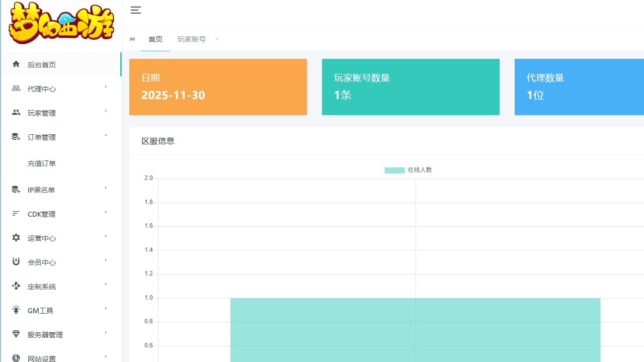Screen dimensions: 644x362
Task: Click the 服务器管理 diamond icon
Action: tap(16, 334)
